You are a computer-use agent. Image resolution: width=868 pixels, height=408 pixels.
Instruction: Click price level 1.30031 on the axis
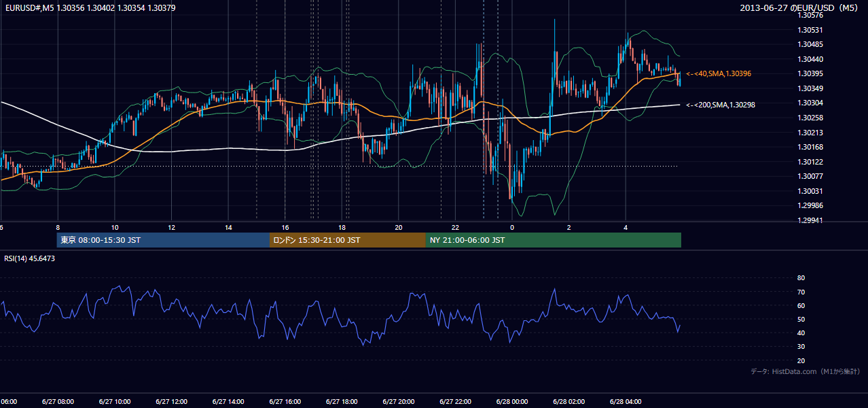pos(810,191)
